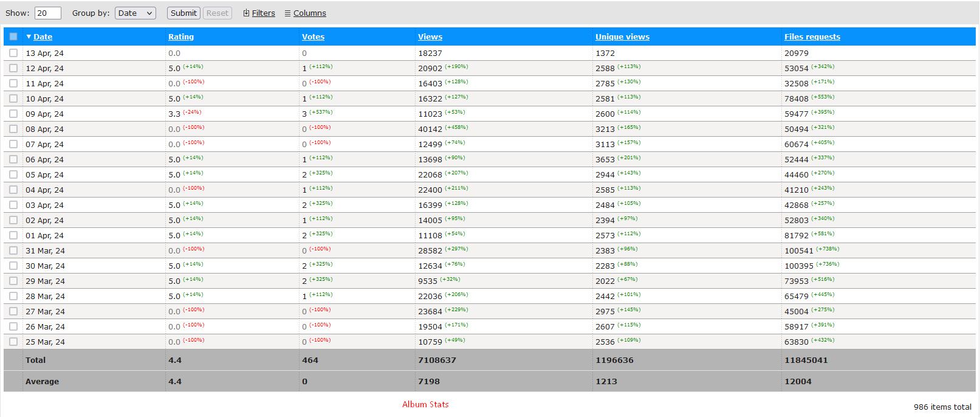Open the Group by Date dropdown
Viewport: 980px width, 417px height.
(x=135, y=13)
